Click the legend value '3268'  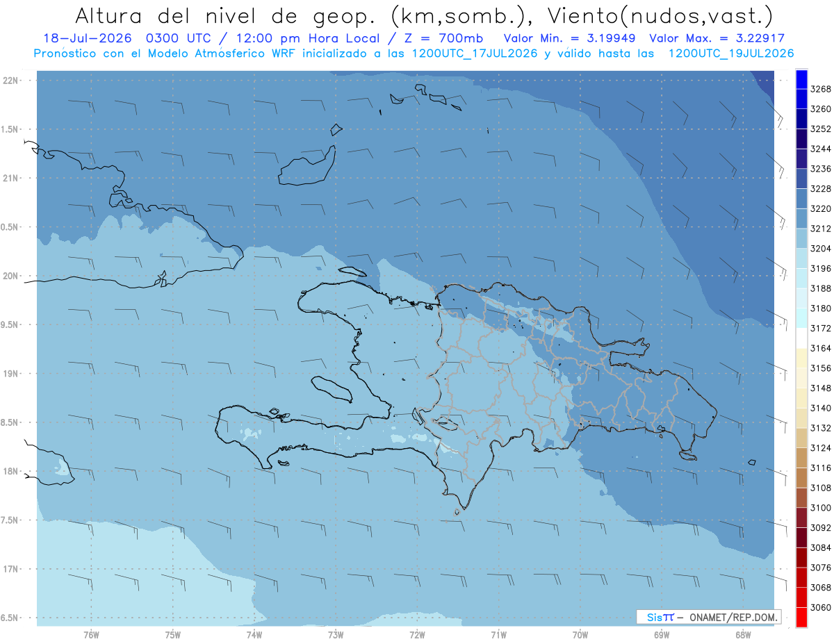point(821,89)
